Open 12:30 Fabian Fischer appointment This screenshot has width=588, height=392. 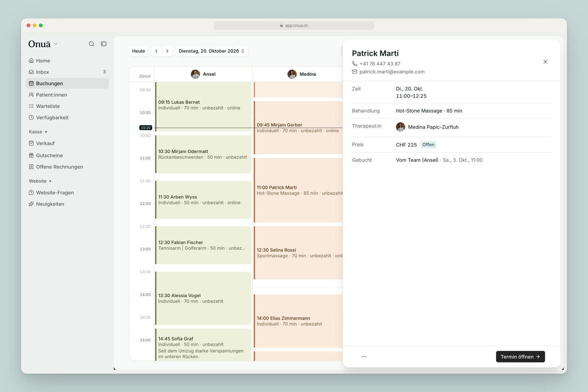pos(203,245)
